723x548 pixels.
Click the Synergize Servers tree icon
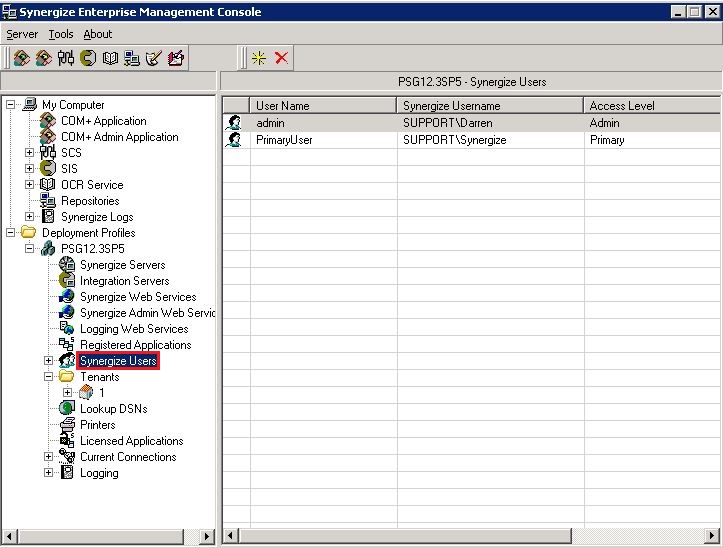pos(67,264)
